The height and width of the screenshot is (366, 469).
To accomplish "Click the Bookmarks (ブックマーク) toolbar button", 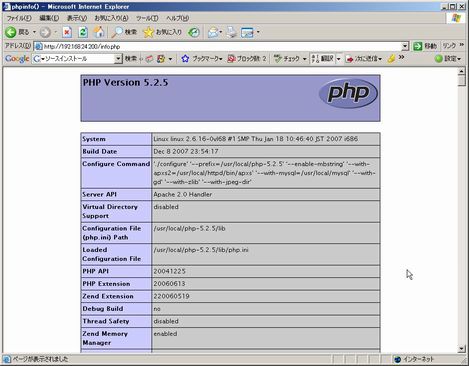I will (202, 59).
